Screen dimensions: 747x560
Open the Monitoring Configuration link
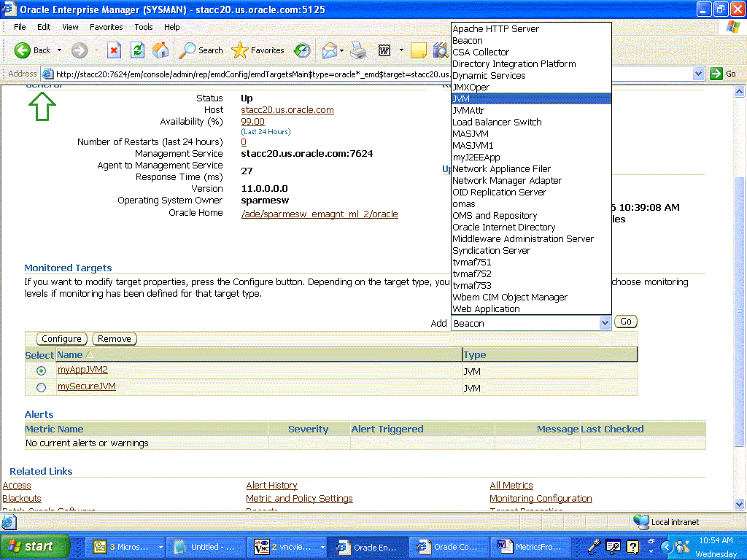(541, 498)
